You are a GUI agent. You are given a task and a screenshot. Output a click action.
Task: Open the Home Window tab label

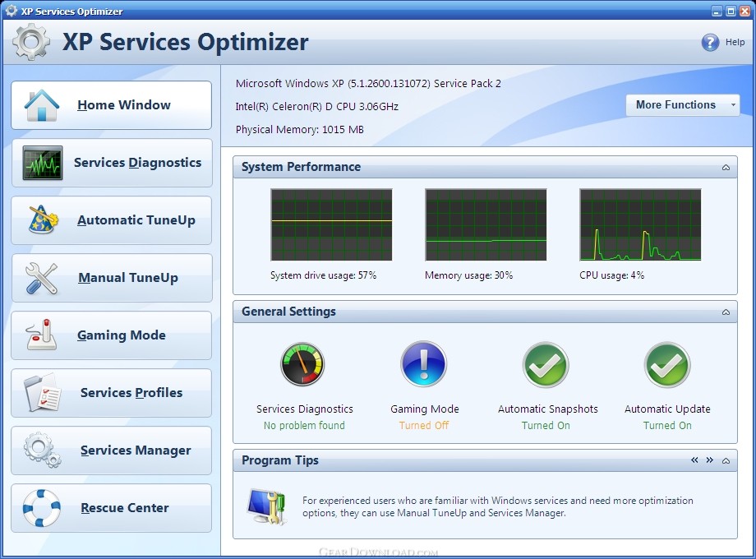(124, 105)
